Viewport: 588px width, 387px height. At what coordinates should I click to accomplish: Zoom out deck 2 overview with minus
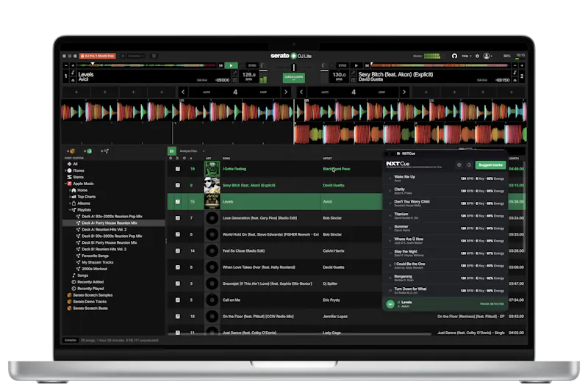(x=515, y=65)
